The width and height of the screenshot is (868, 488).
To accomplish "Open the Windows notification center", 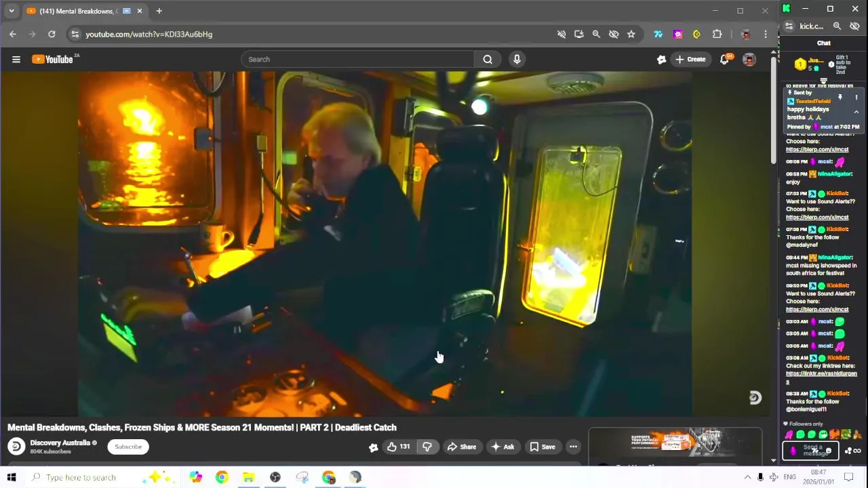I will 848,477.
